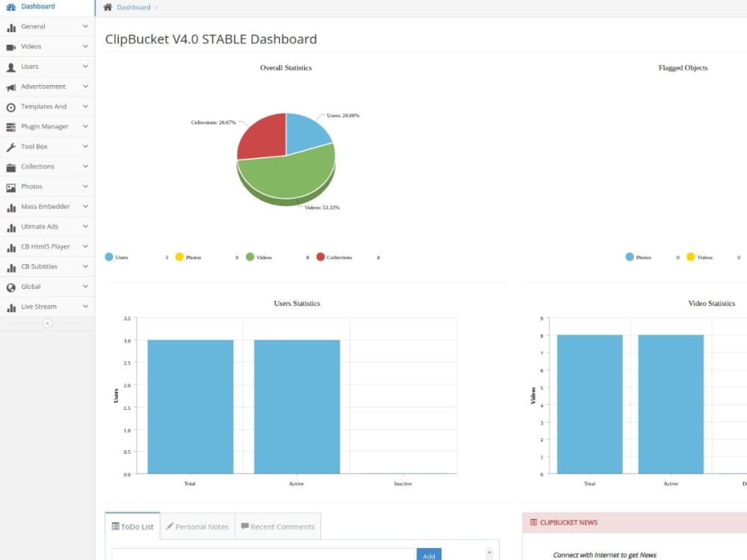
Task: Click the home icon in breadcrumb
Action: click(x=108, y=7)
